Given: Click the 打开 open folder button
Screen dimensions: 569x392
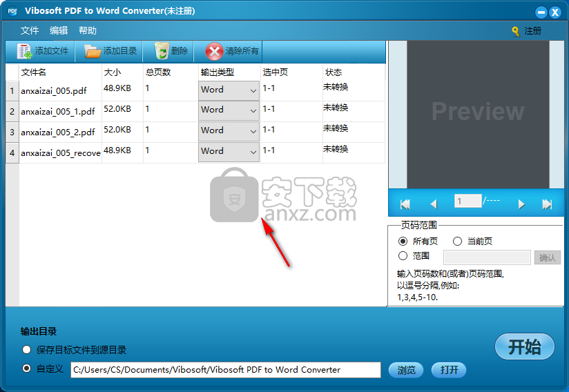Looking at the screenshot, I should point(449,370).
